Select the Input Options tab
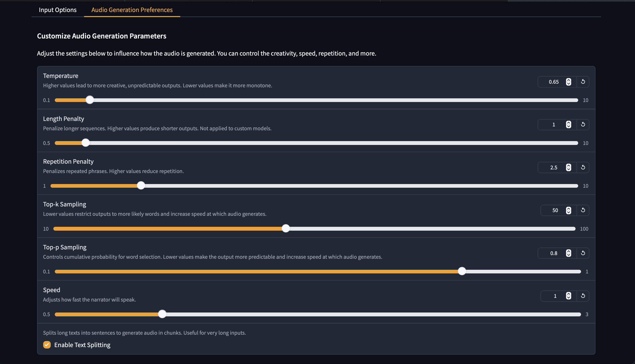This screenshot has width=635, height=364. [58, 10]
